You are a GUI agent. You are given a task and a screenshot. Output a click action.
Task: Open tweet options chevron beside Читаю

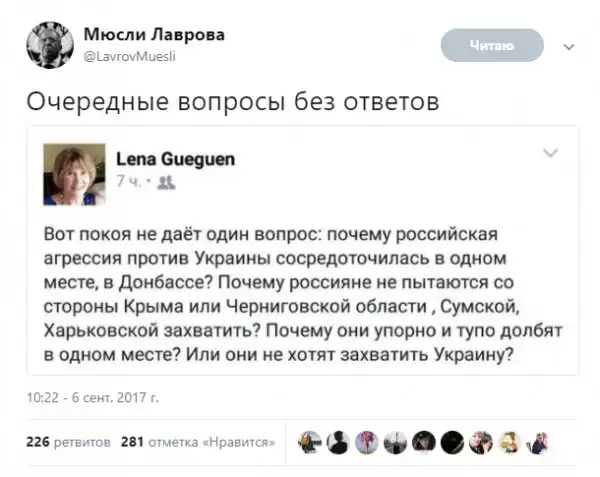point(568,46)
